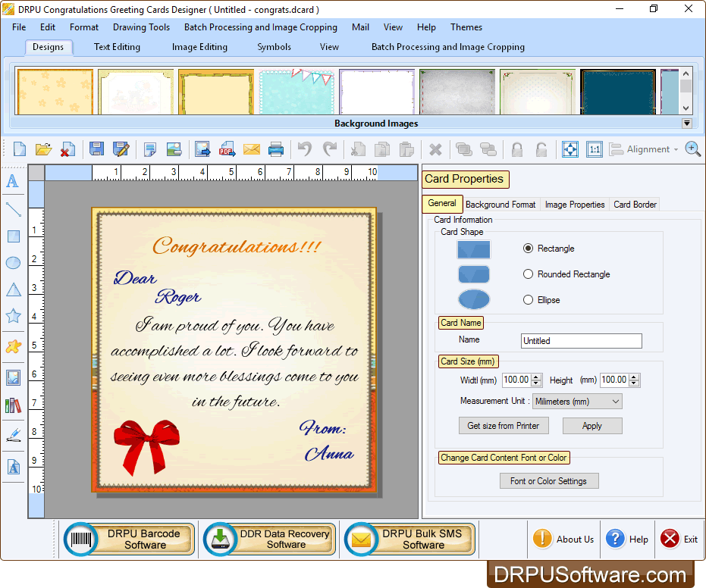Open a card file with the folder icon
This screenshot has height=588, width=706.
tap(44, 149)
